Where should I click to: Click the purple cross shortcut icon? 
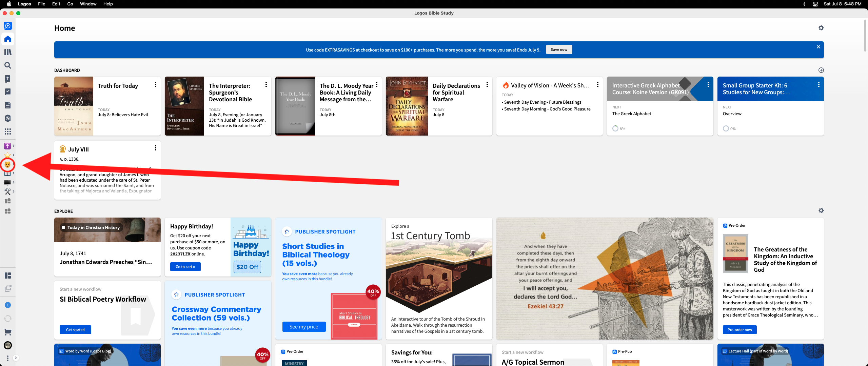point(7,146)
